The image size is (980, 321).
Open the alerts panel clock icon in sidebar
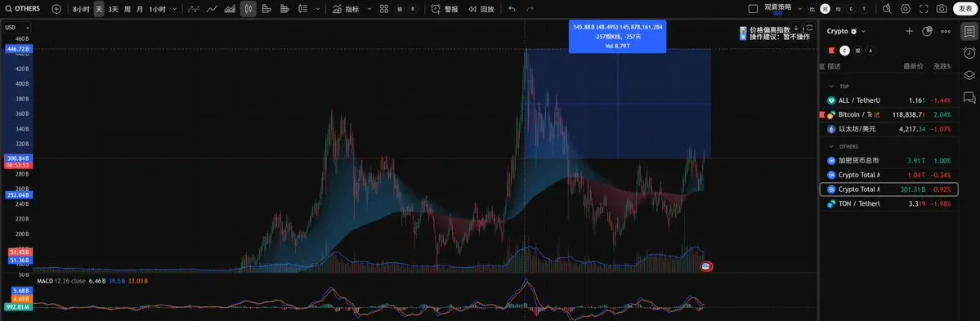tap(969, 53)
